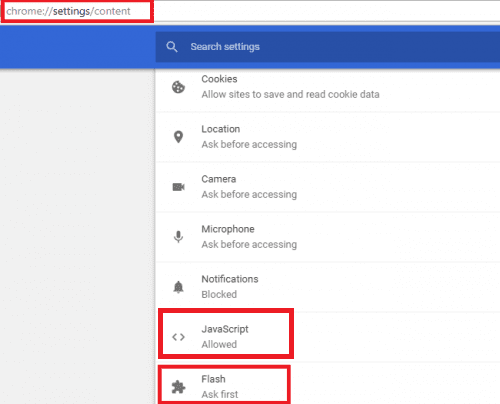The image size is (500, 404).
Task: Select the JavaScript 'Allowed' status text
Action: pos(219,344)
